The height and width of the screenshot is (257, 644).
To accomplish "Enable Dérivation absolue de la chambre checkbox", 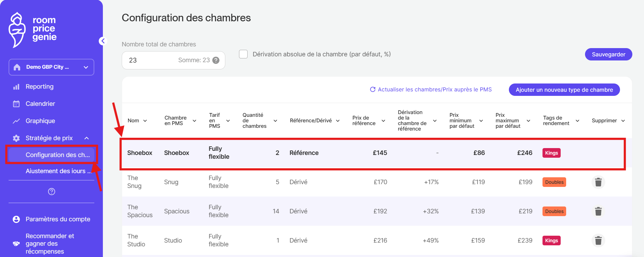I will [243, 54].
